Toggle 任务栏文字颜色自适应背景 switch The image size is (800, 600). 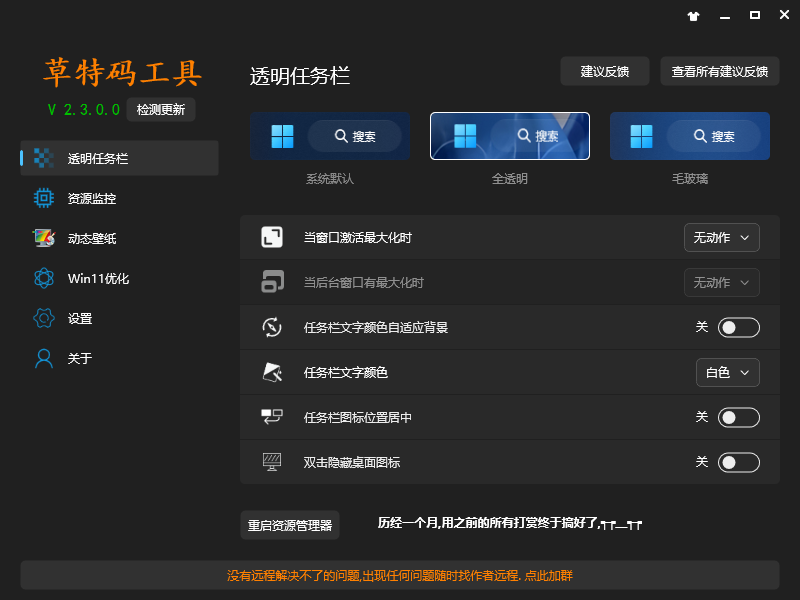pyautogui.click(x=738, y=328)
